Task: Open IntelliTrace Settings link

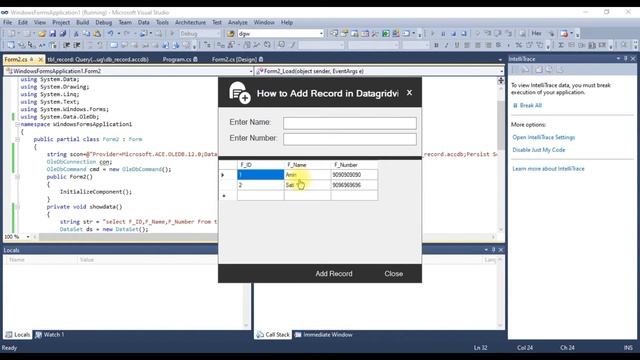Action: click(x=544, y=137)
